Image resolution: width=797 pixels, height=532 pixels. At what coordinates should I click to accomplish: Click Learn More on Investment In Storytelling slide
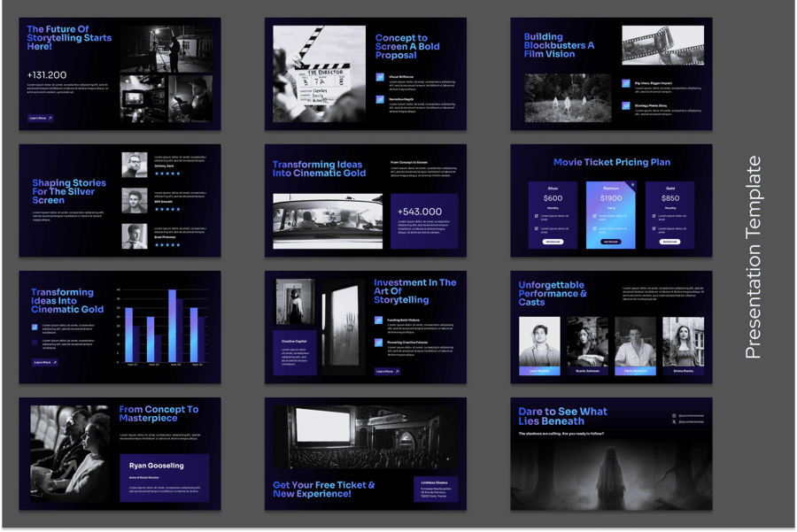pyautogui.click(x=387, y=372)
